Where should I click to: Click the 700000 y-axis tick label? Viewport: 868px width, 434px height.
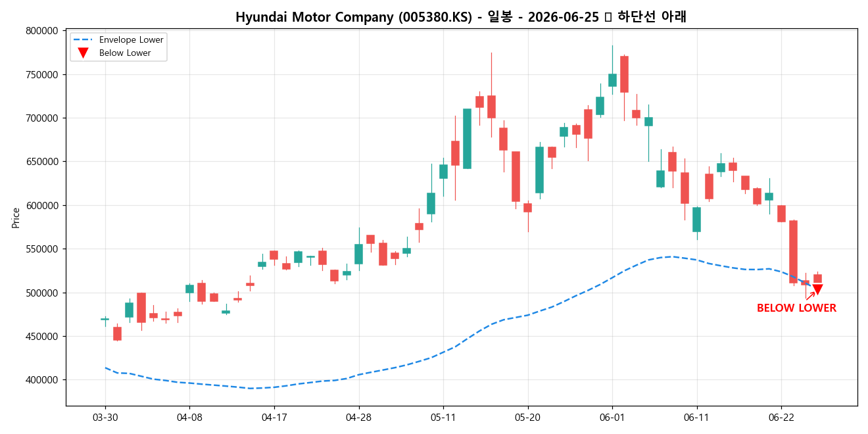(x=42, y=118)
